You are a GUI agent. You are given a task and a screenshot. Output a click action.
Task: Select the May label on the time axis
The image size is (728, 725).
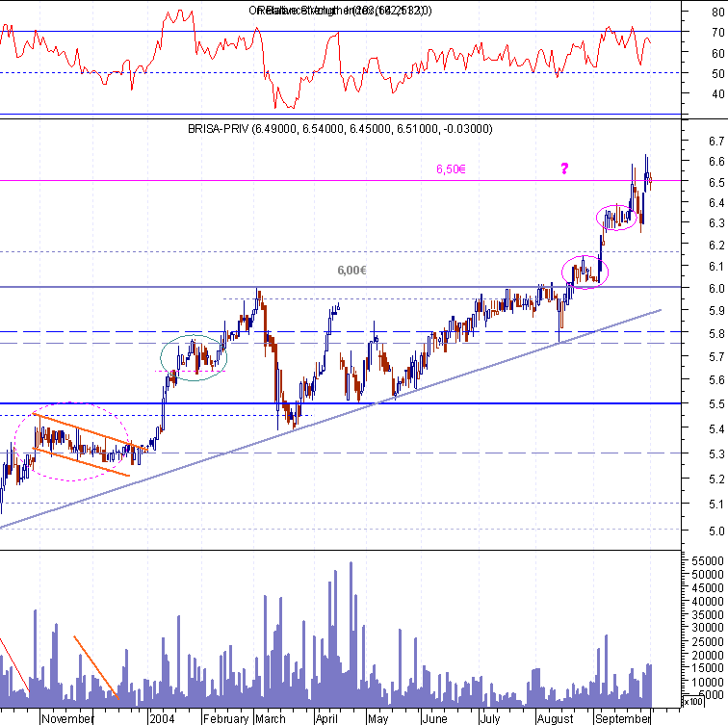pyautogui.click(x=377, y=718)
